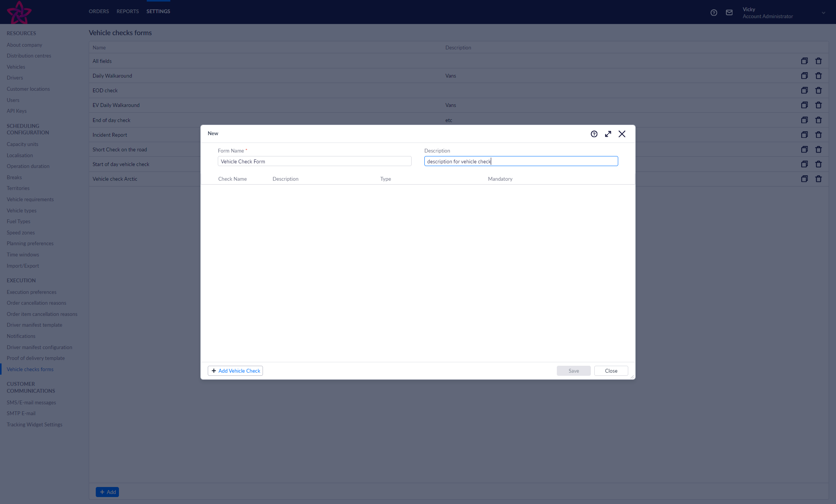
Task: Copy the EV Daily Walkaround form
Action: (x=804, y=105)
